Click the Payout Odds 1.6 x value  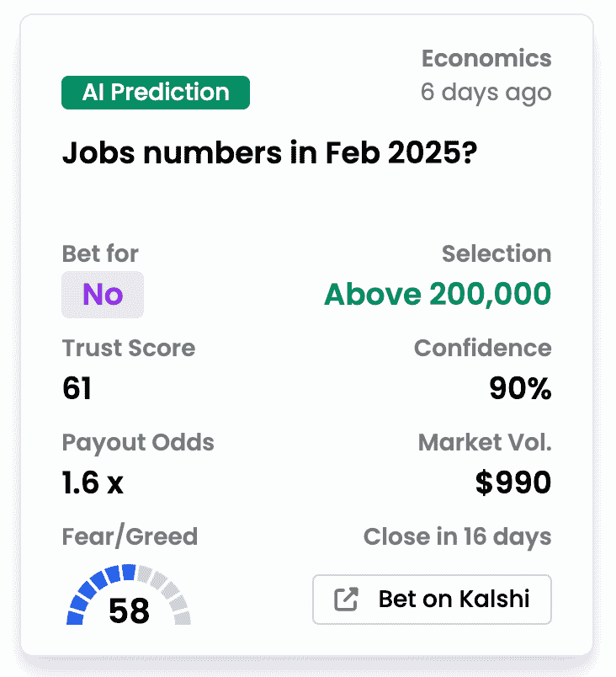pyautogui.click(x=93, y=482)
